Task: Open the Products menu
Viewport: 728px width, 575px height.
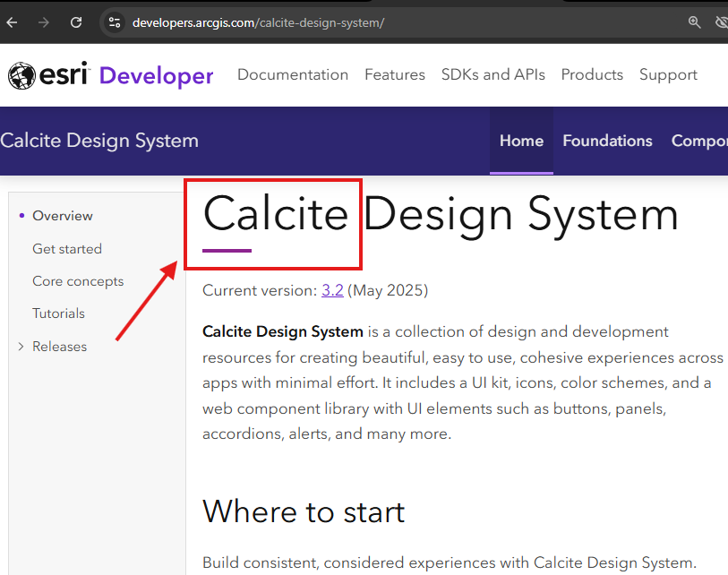Action: point(592,74)
